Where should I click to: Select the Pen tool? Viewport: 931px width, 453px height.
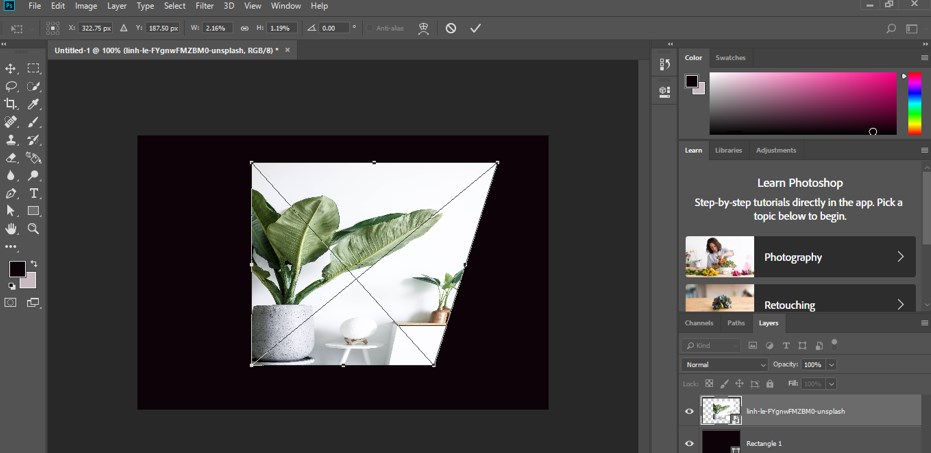11,193
